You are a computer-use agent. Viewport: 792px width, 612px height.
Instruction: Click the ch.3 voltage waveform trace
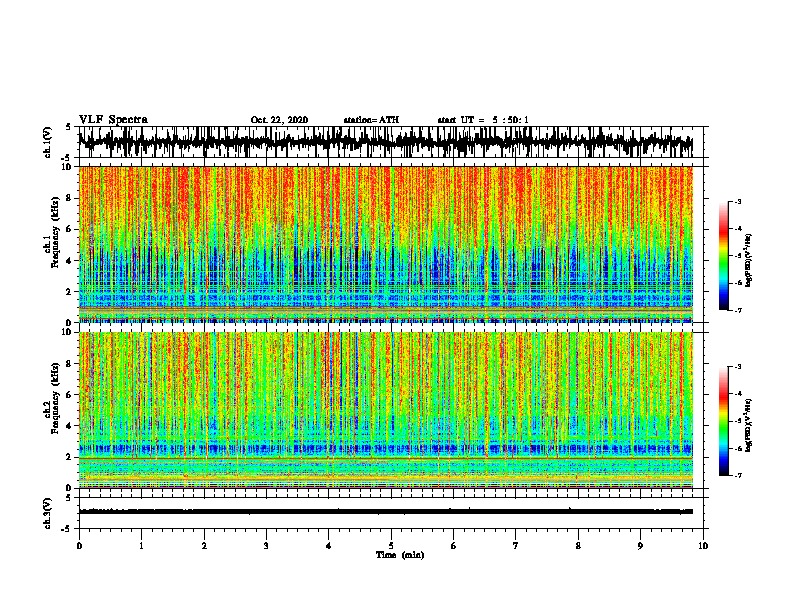(x=385, y=512)
